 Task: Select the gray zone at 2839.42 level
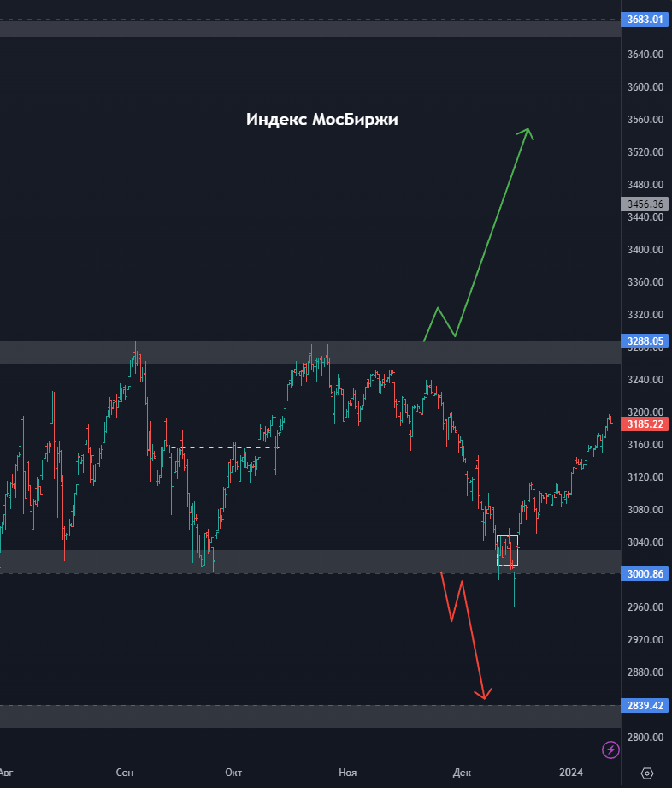click(310, 717)
